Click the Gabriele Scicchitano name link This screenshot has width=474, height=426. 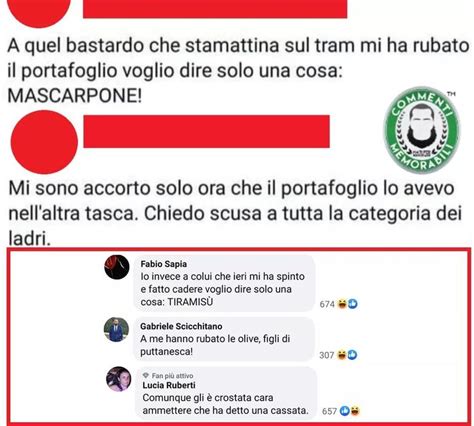point(181,326)
